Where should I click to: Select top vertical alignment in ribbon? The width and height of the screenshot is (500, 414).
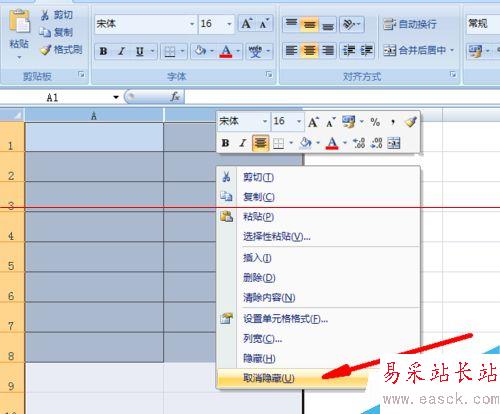coord(291,24)
